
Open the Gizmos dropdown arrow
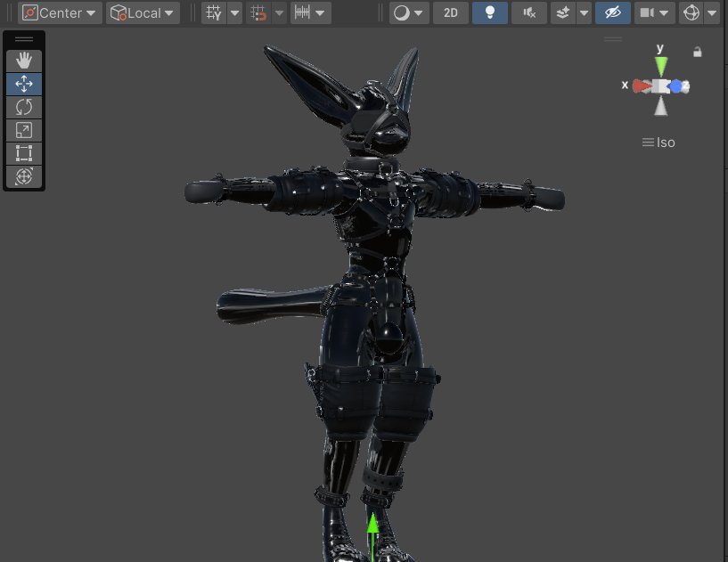point(712,13)
